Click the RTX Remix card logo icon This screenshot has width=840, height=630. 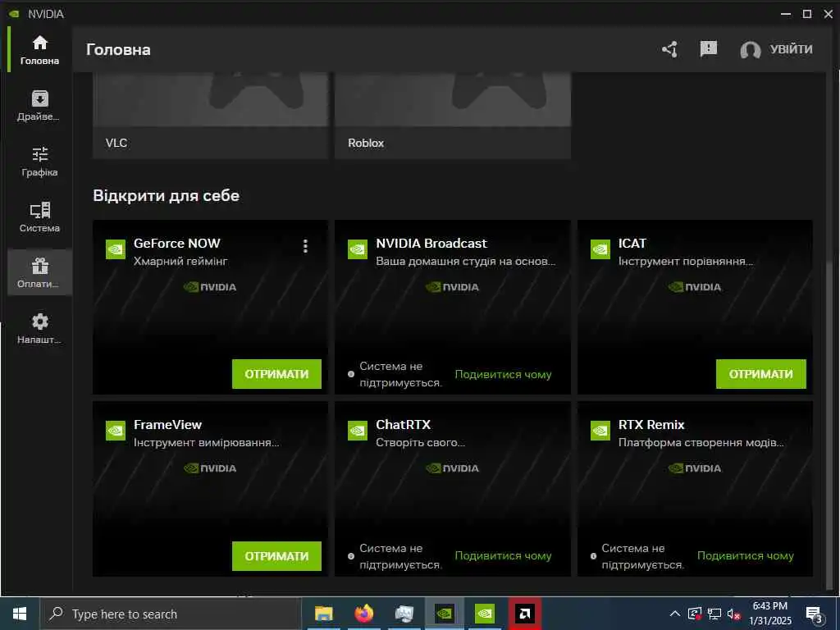tap(600, 431)
